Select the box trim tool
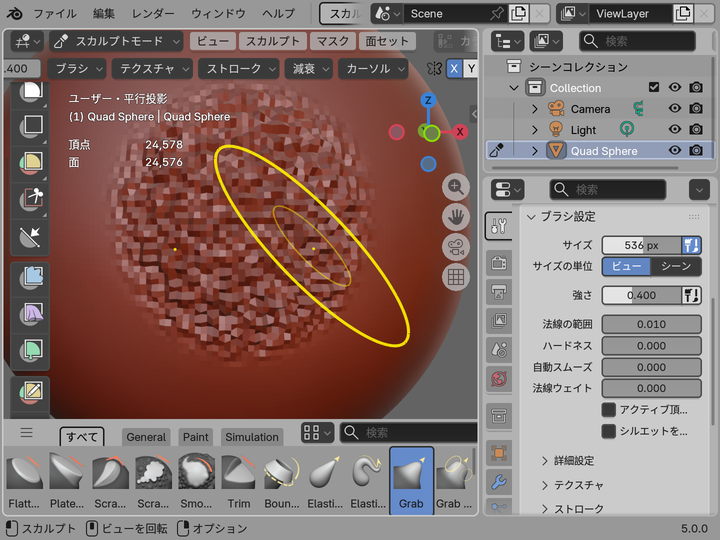The width and height of the screenshot is (720, 540). (31, 200)
